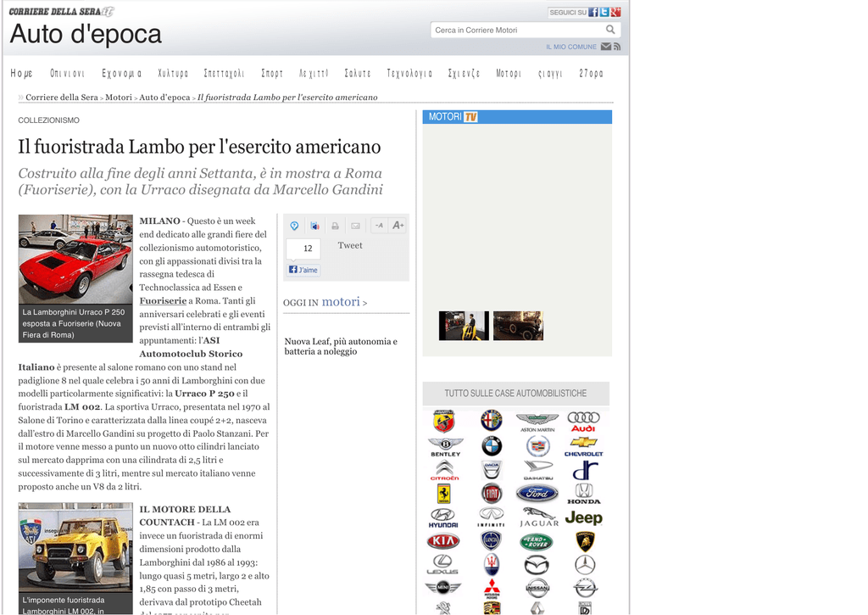Open the Lancia brand logo
Viewport: 868px width, 615px height.
[x=491, y=540]
